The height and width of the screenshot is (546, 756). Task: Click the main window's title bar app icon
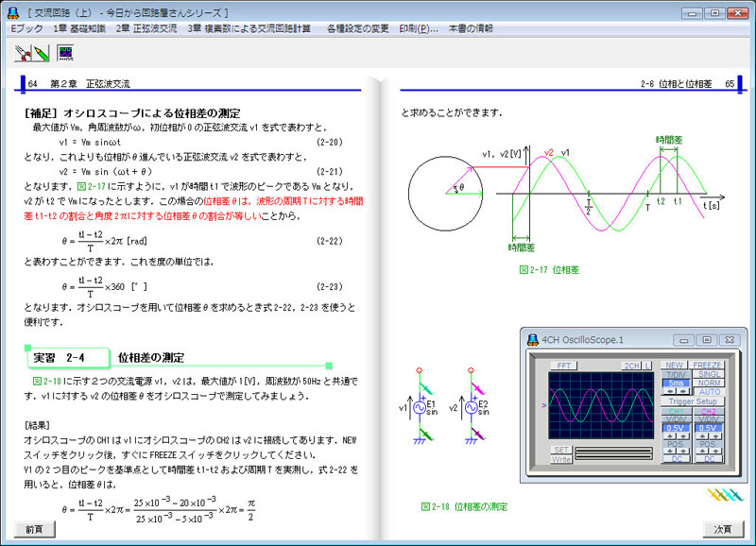(x=13, y=13)
